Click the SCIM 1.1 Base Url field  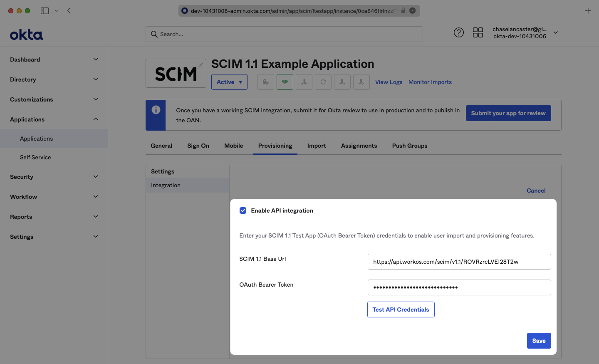point(459,262)
